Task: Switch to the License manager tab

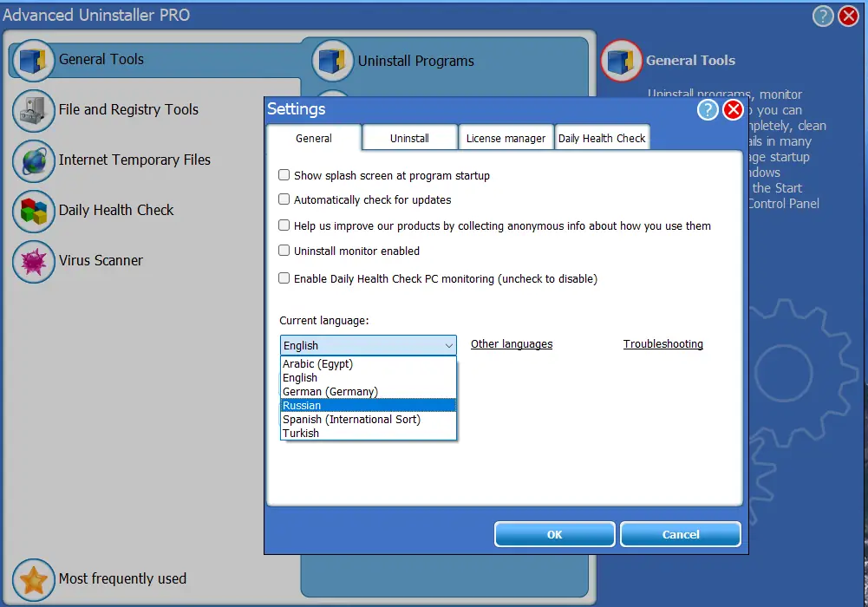Action: [x=506, y=137]
